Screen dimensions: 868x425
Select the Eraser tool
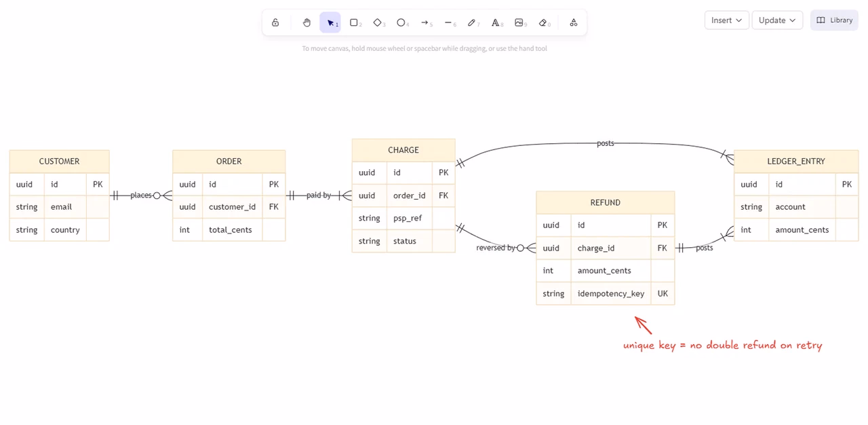[x=543, y=22]
